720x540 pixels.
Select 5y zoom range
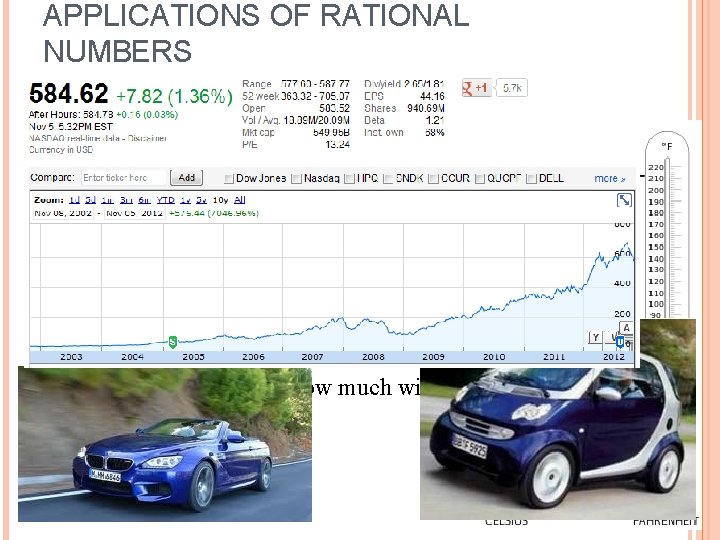click(x=202, y=200)
